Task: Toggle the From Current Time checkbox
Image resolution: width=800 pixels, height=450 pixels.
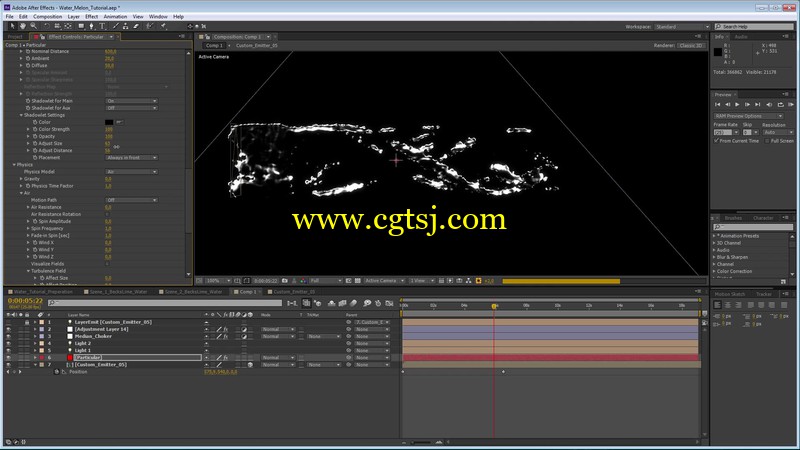Action: (716, 141)
